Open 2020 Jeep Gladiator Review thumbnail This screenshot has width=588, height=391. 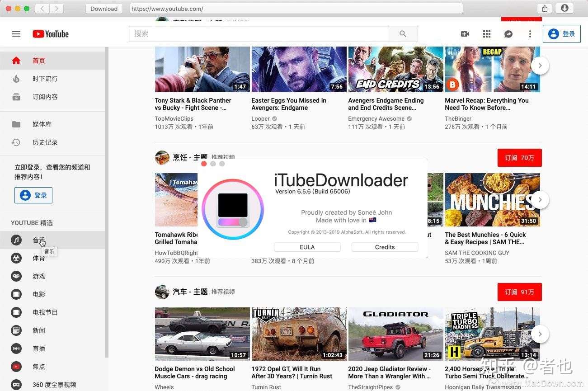click(x=396, y=334)
